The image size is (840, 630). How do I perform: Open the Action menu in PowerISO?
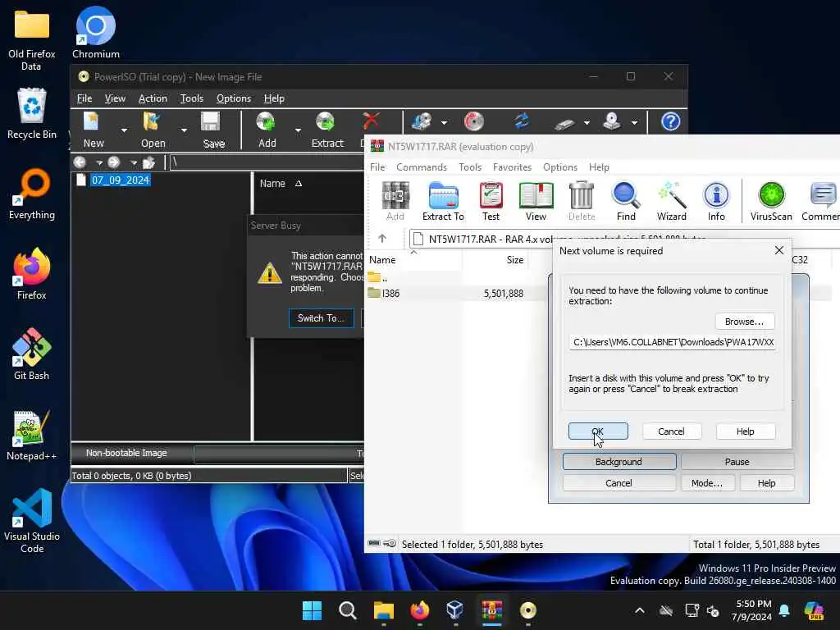point(153,98)
